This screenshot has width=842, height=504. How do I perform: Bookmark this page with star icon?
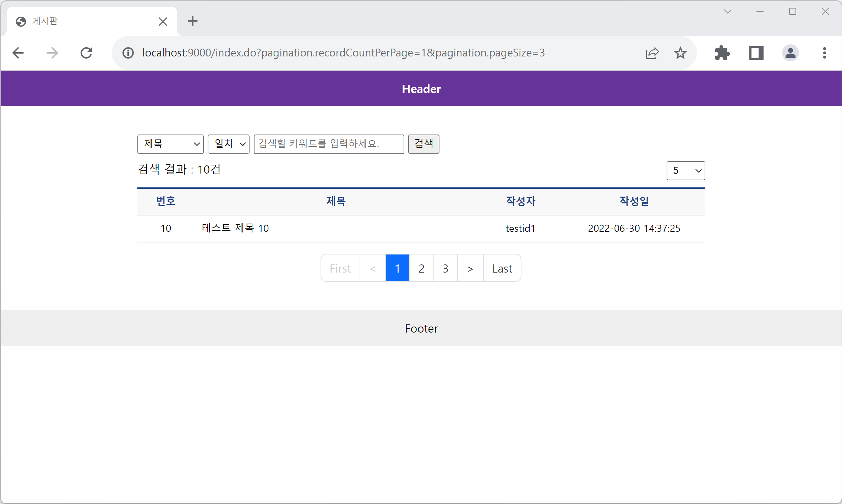(x=680, y=53)
